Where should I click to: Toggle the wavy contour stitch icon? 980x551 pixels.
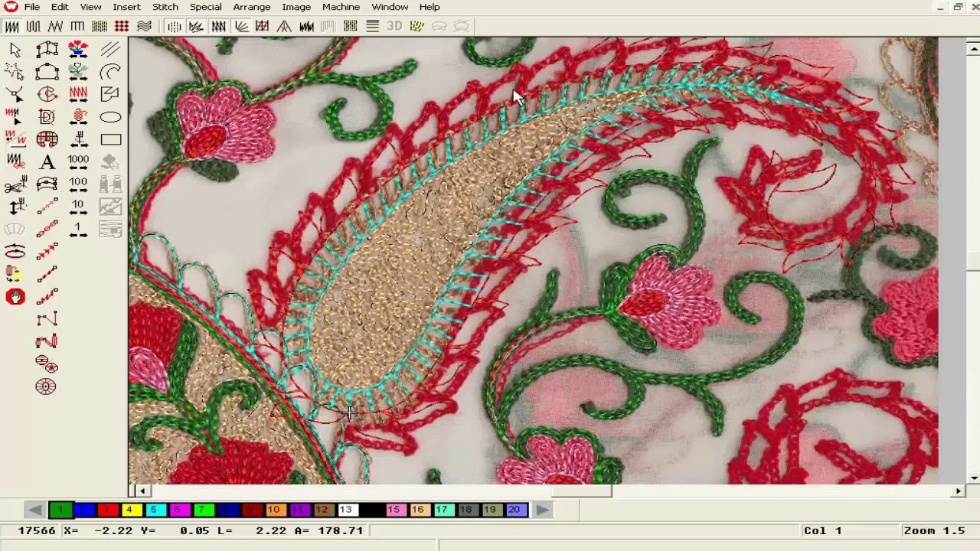[x=144, y=27]
